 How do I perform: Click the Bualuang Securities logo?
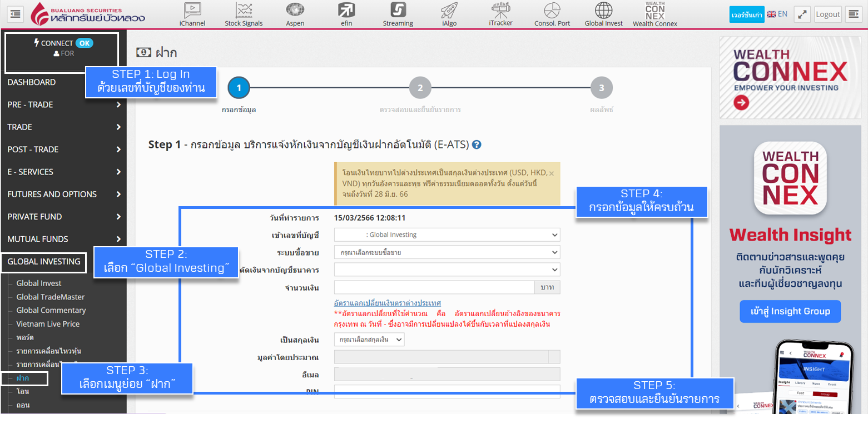pos(88,14)
